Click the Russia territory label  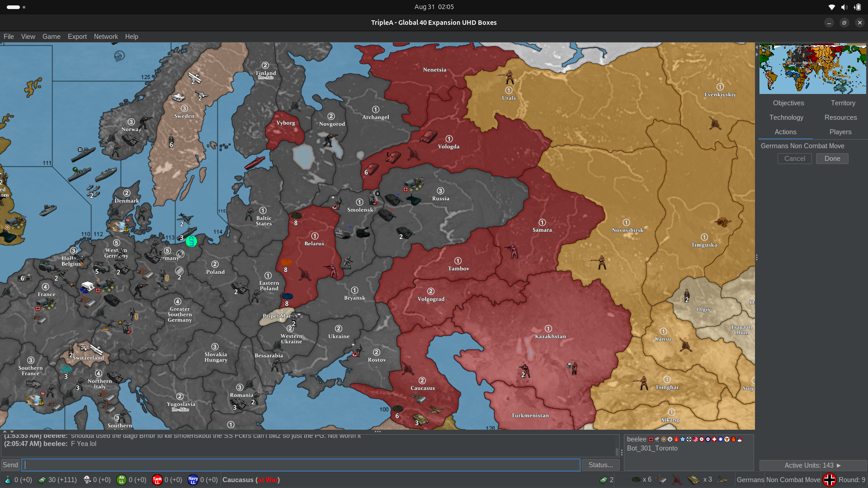[440, 199]
